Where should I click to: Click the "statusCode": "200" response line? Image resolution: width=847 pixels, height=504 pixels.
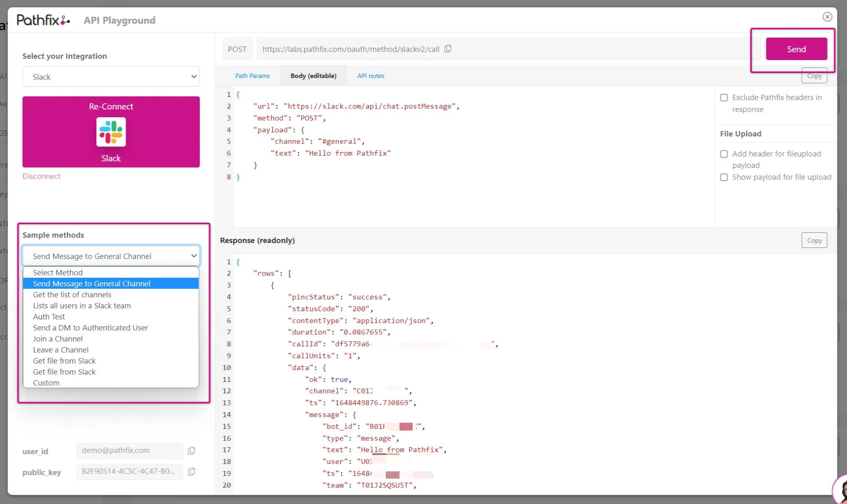[x=331, y=309]
